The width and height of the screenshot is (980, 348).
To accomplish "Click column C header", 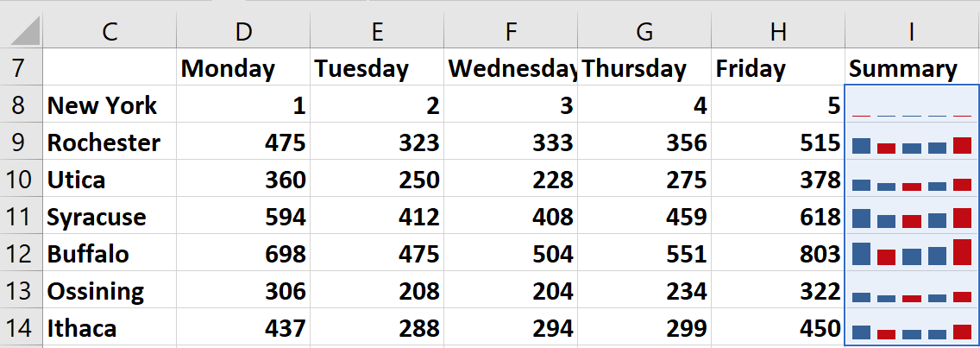I will pyautogui.click(x=109, y=31).
